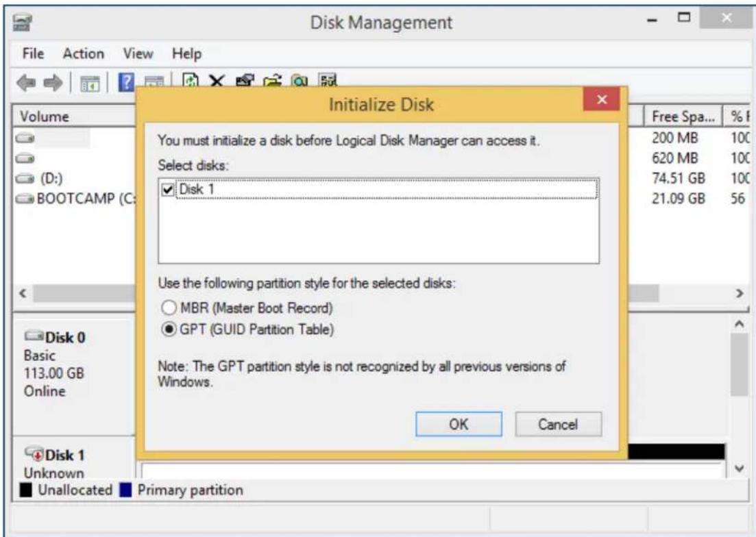Click the Basic type text under Disk 0
Viewport: 756px width, 537px height.
click(40, 355)
